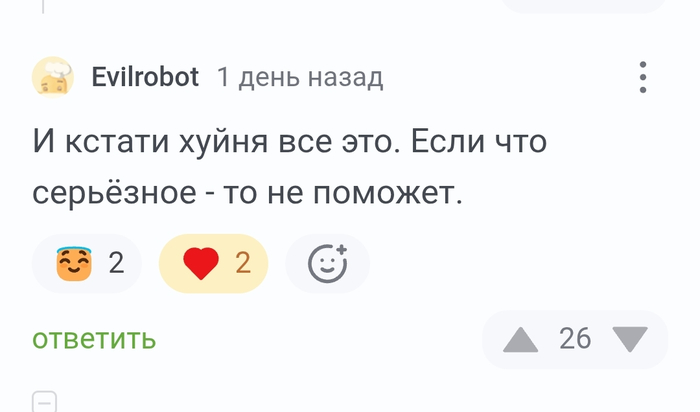Click the count beside the angel reaction

click(116, 263)
